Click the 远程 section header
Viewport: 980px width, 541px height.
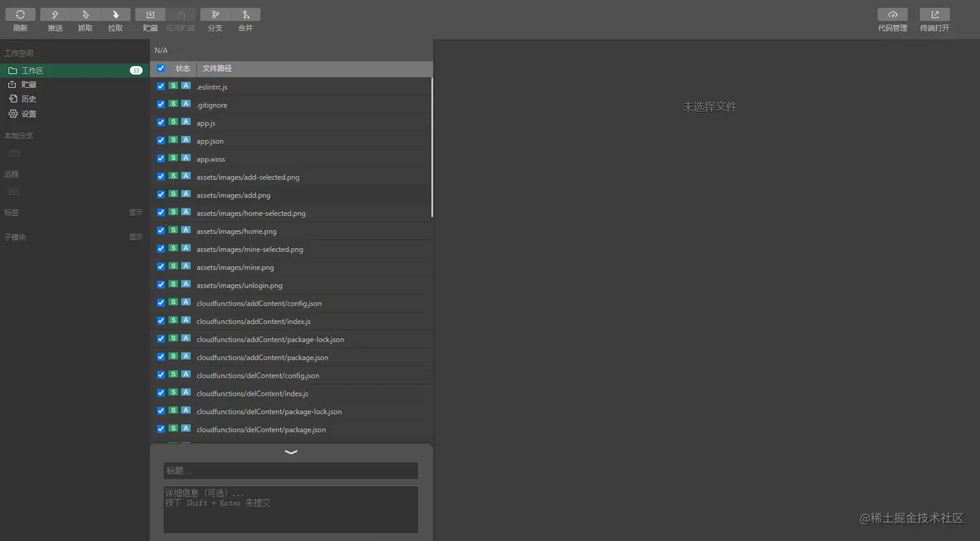click(12, 174)
